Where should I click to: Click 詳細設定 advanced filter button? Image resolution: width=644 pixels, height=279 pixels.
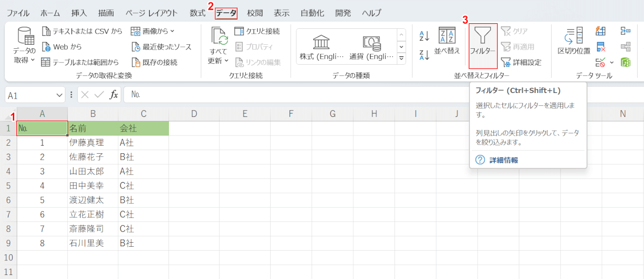(x=521, y=62)
